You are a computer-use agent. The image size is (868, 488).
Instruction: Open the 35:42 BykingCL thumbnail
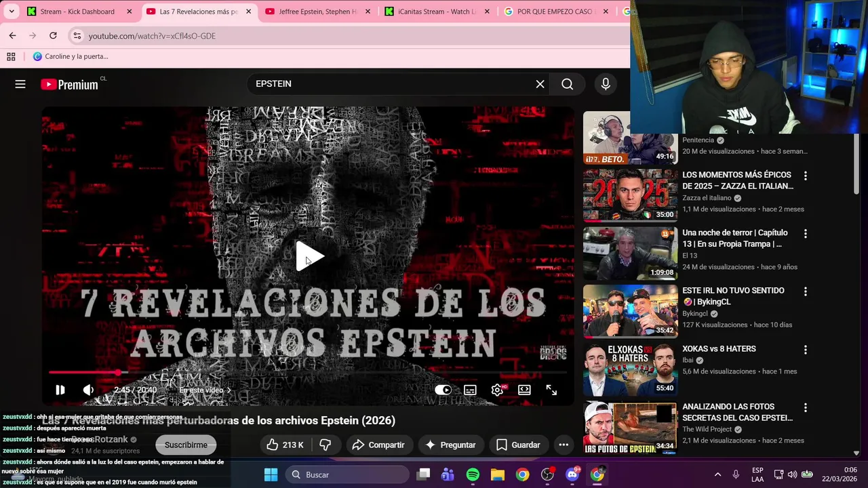point(630,312)
